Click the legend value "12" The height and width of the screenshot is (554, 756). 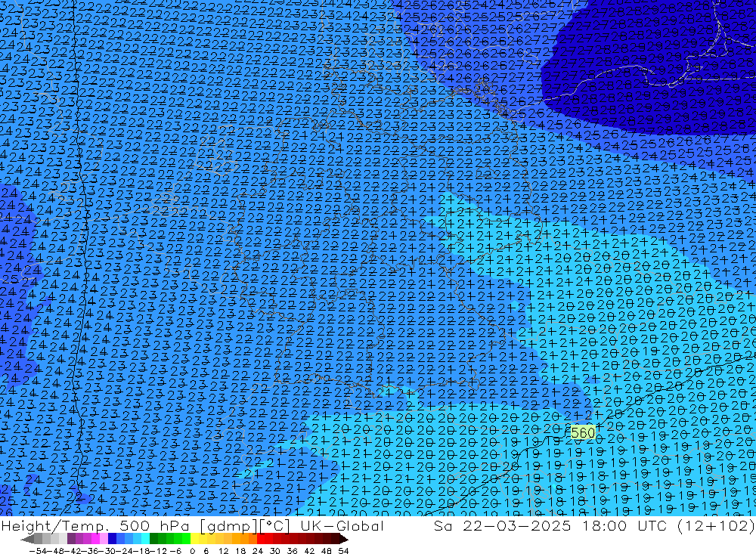223,551
